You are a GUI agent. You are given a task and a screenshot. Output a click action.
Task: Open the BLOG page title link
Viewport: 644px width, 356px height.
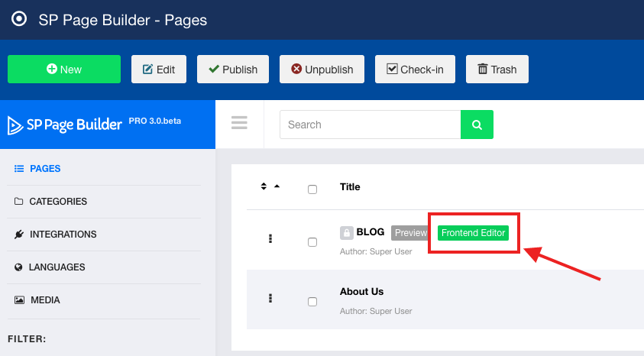pos(371,232)
